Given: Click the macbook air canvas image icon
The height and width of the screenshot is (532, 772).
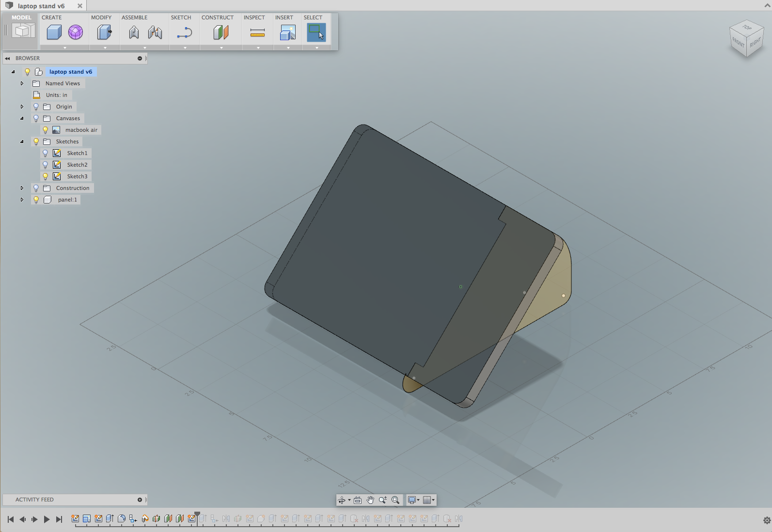Looking at the screenshot, I should (x=56, y=130).
